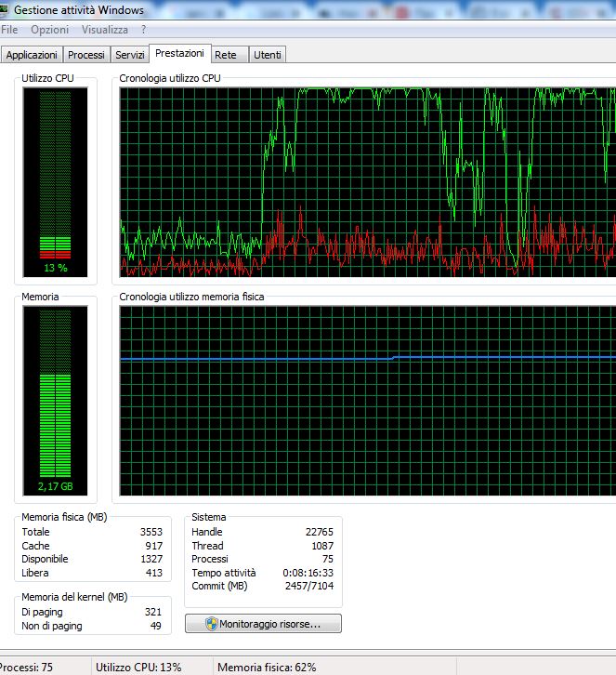
Task: Select the Prestazioni tab
Action: tap(180, 53)
